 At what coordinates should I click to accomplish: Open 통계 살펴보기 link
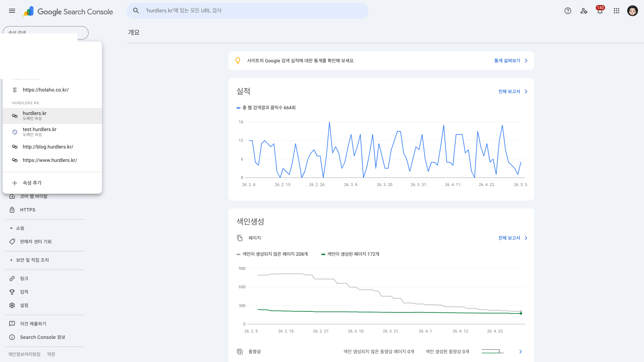(x=507, y=61)
